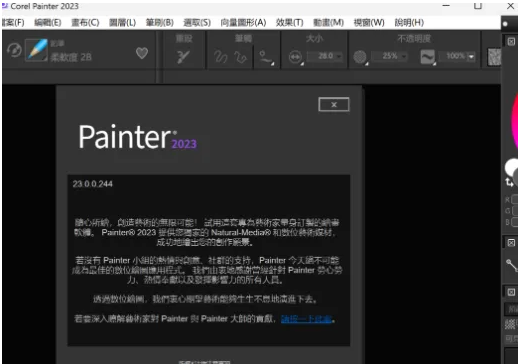519x364 pixels.
Task: Click the previous brush circular-arrows icon
Action: (14, 51)
